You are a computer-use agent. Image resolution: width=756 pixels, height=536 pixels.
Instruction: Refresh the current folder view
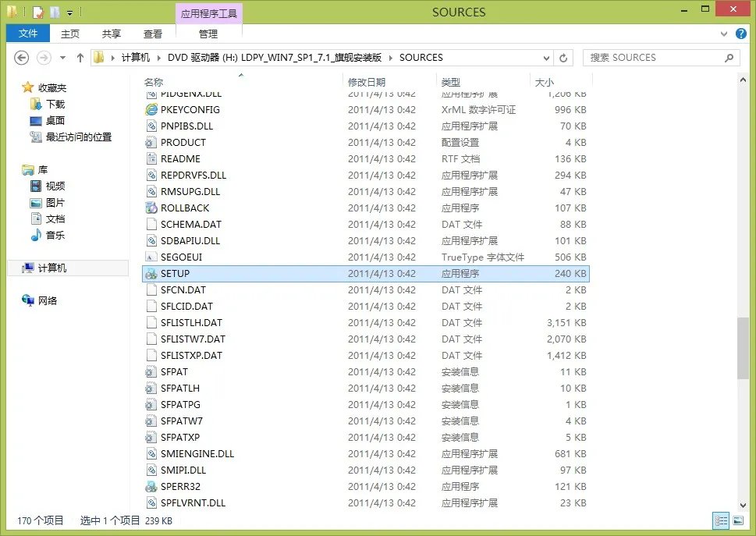563,58
